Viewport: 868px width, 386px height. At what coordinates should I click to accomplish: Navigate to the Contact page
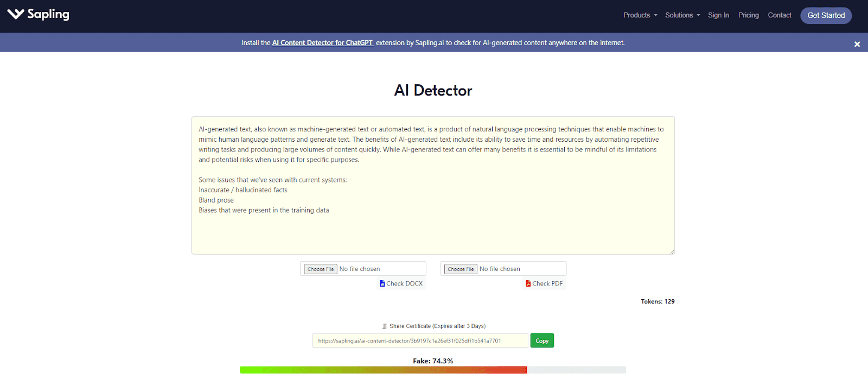(x=779, y=15)
